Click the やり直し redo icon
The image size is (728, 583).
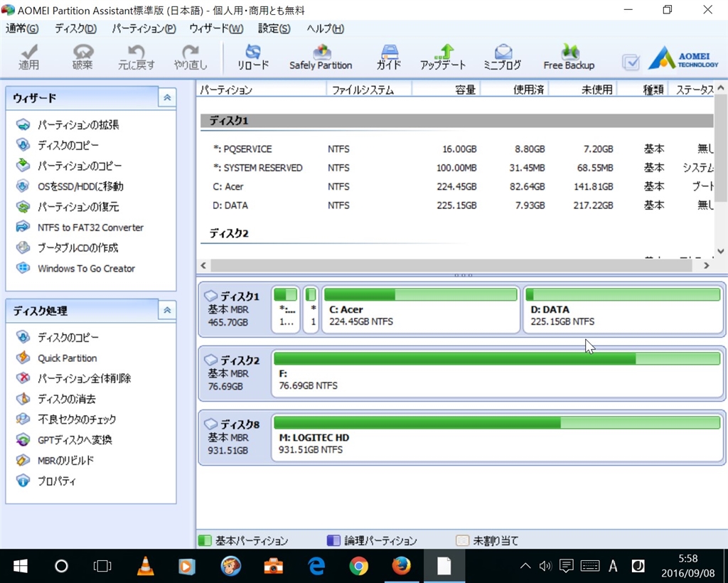tap(191, 57)
